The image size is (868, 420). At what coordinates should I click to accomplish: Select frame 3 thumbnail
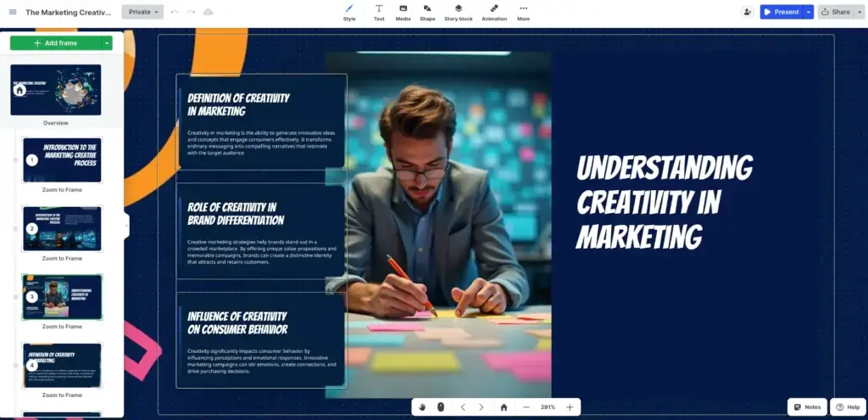(x=62, y=297)
